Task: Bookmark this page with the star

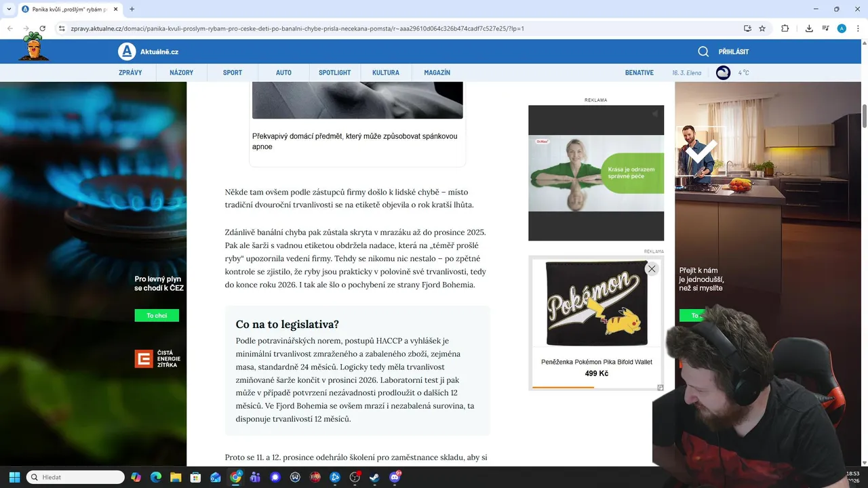Action: tap(762, 28)
